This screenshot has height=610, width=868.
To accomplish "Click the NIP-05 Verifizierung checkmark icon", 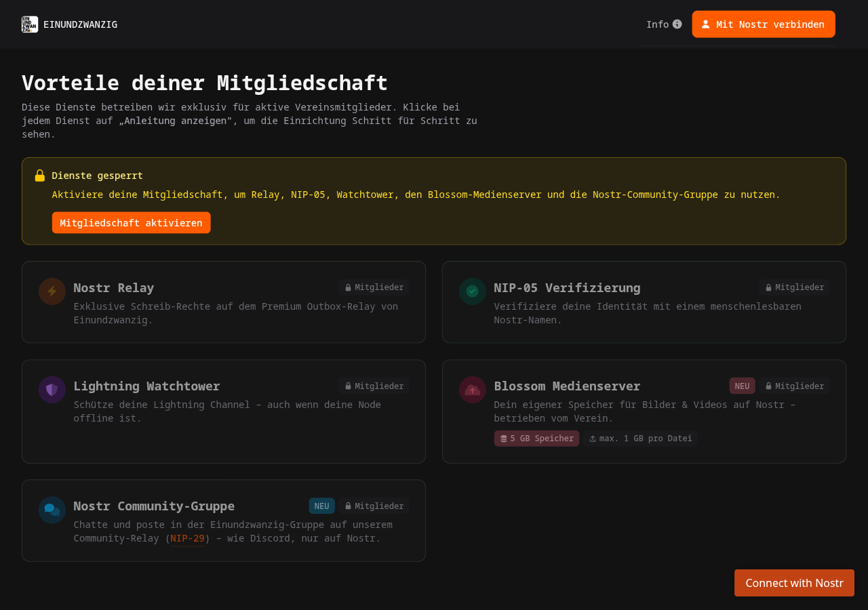I will click(473, 291).
